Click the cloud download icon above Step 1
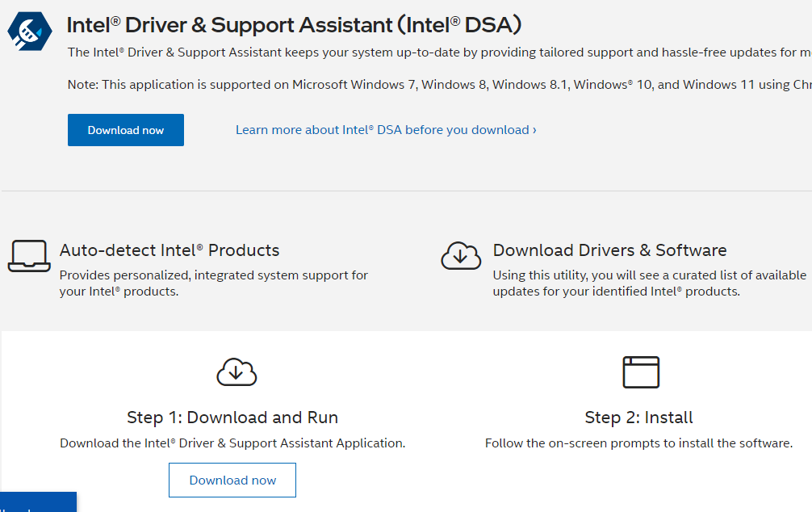The height and width of the screenshot is (512, 812). pyautogui.click(x=236, y=372)
